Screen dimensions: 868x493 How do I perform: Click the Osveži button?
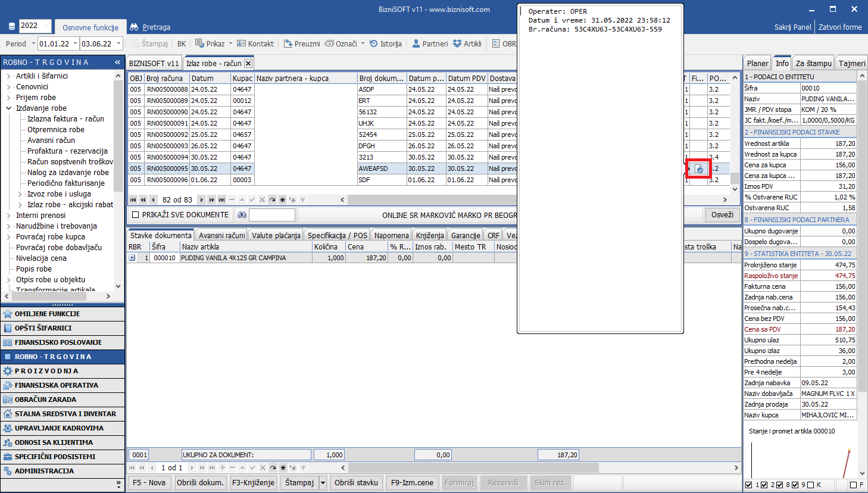coord(722,215)
